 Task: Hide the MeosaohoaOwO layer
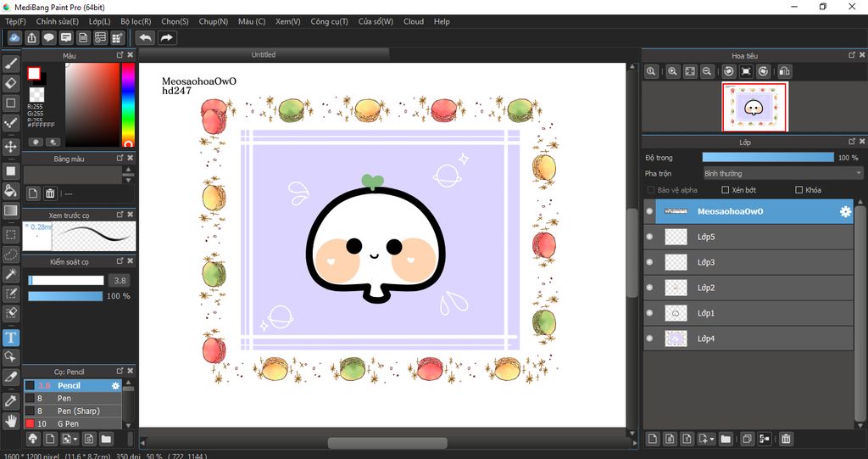click(649, 211)
